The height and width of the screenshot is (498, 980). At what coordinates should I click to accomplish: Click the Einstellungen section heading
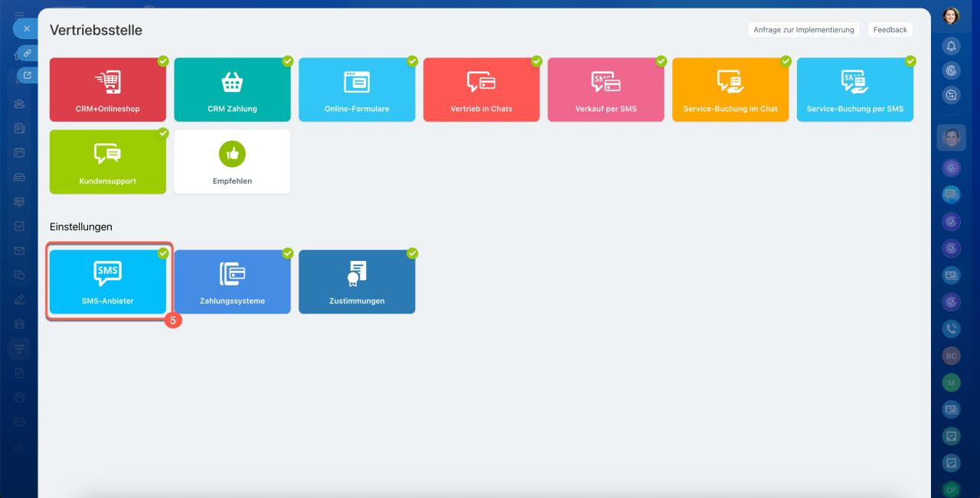pos(81,227)
